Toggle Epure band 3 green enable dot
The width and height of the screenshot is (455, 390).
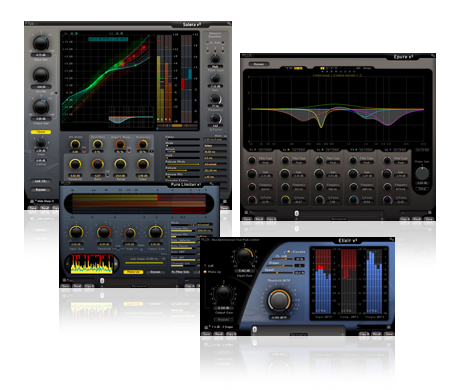pos(323,150)
